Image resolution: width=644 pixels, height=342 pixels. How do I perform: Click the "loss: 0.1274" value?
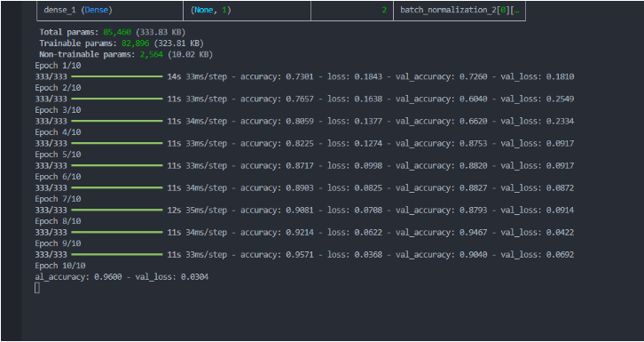tap(355, 143)
